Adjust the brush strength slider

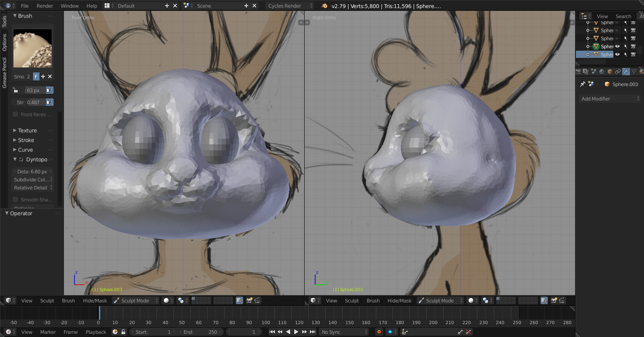pos(29,102)
